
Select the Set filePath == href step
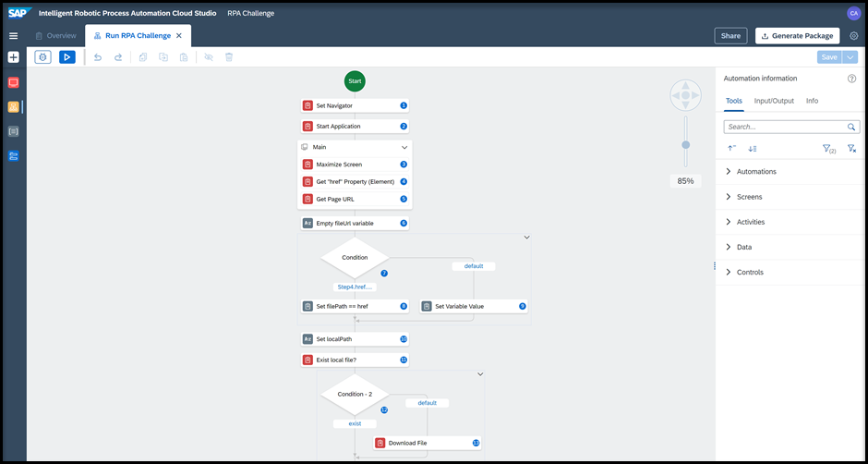(x=355, y=306)
